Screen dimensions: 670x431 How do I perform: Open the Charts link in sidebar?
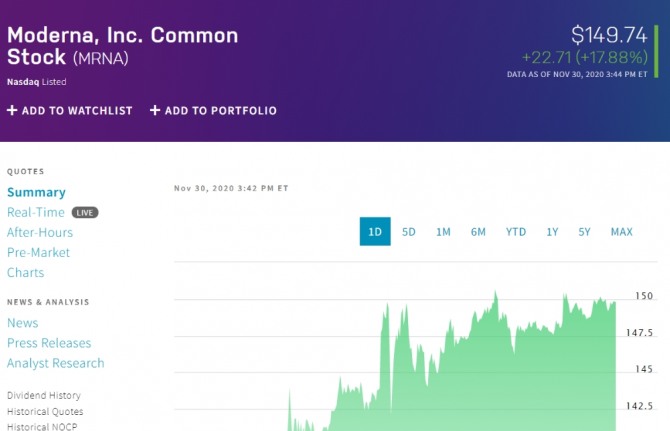tap(25, 272)
